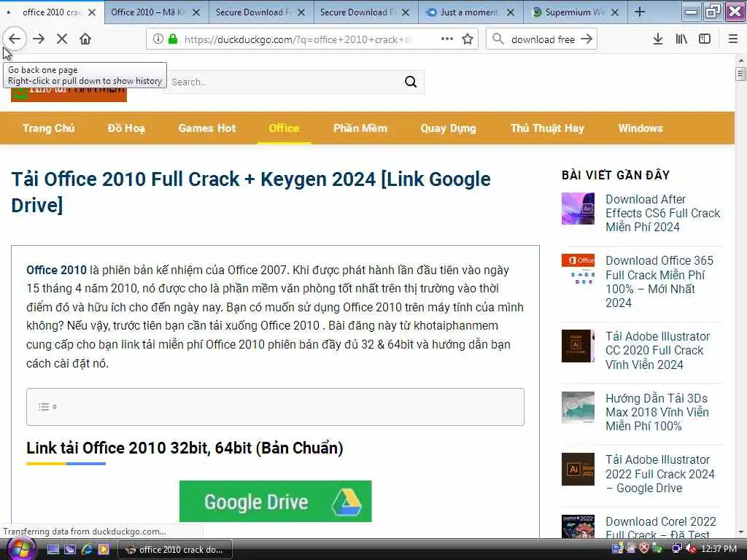Image resolution: width=747 pixels, height=560 pixels.
Task: Switch to the second Secure Download tab
Action: pos(357,12)
